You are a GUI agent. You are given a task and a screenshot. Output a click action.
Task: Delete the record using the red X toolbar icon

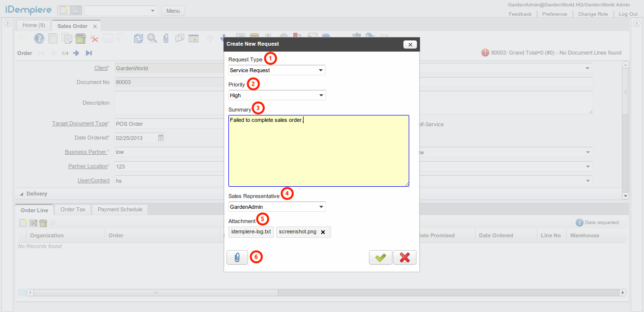tap(95, 38)
